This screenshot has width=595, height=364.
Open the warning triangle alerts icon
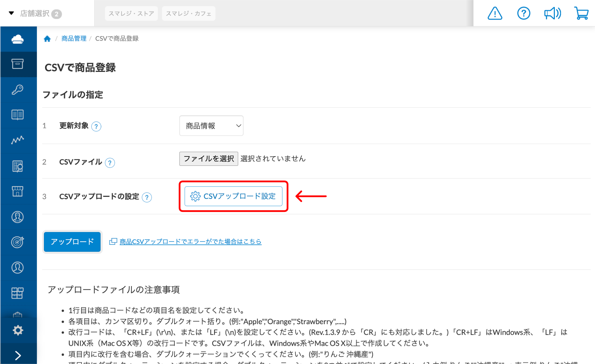tap(495, 13)
